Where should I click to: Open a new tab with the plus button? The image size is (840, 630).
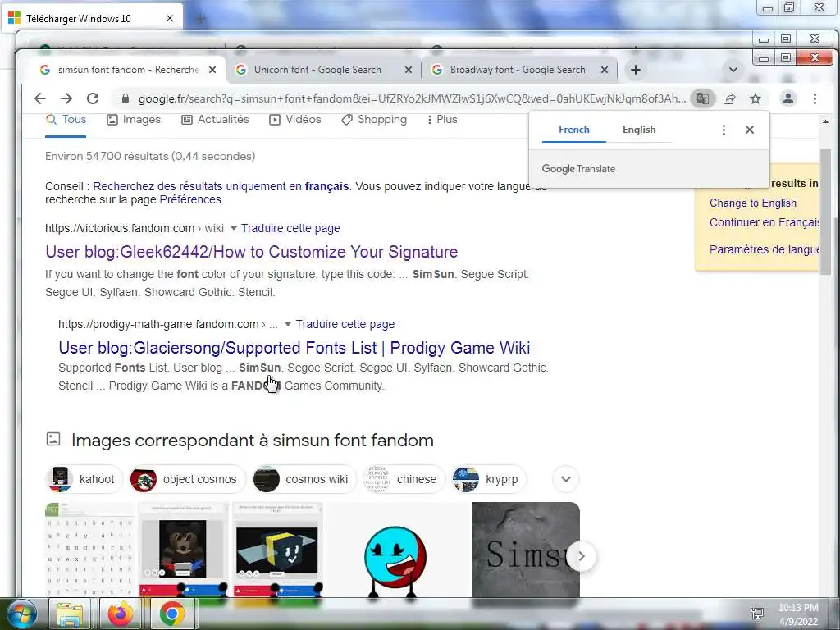pyautogui.click(x=636, y=70)
